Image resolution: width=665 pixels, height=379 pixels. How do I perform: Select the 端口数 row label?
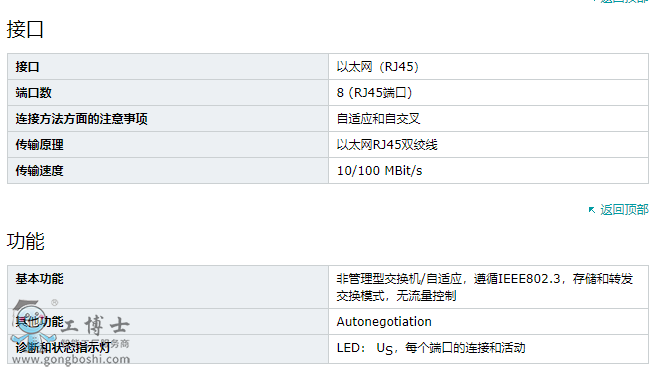(34, 93)
